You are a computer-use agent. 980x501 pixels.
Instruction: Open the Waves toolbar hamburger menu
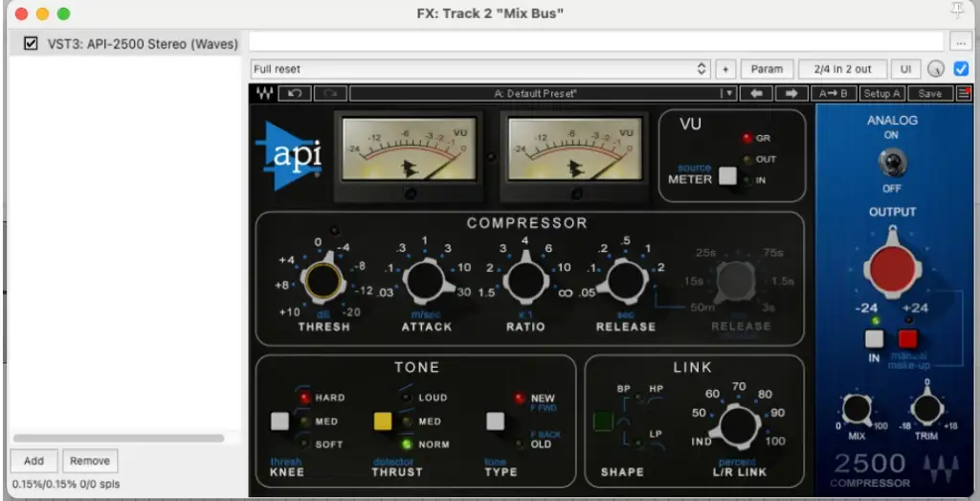tap(963, 94)
